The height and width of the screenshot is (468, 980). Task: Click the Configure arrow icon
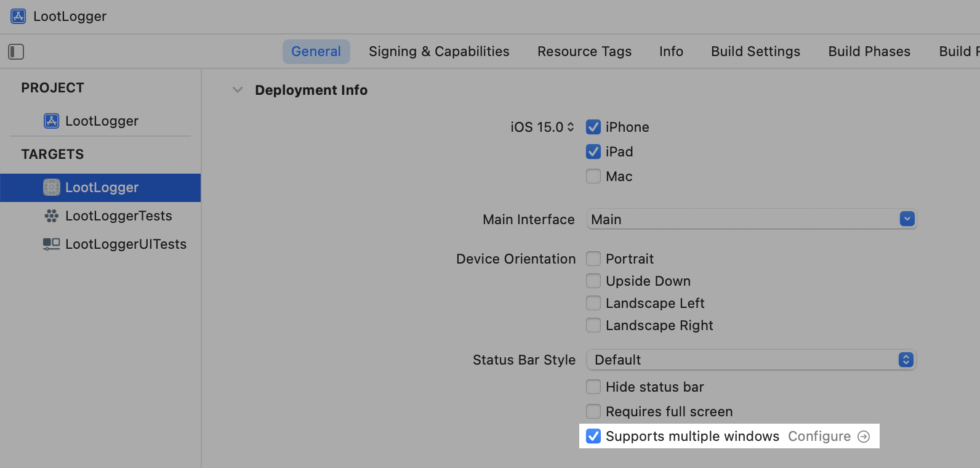coord(864,437)
